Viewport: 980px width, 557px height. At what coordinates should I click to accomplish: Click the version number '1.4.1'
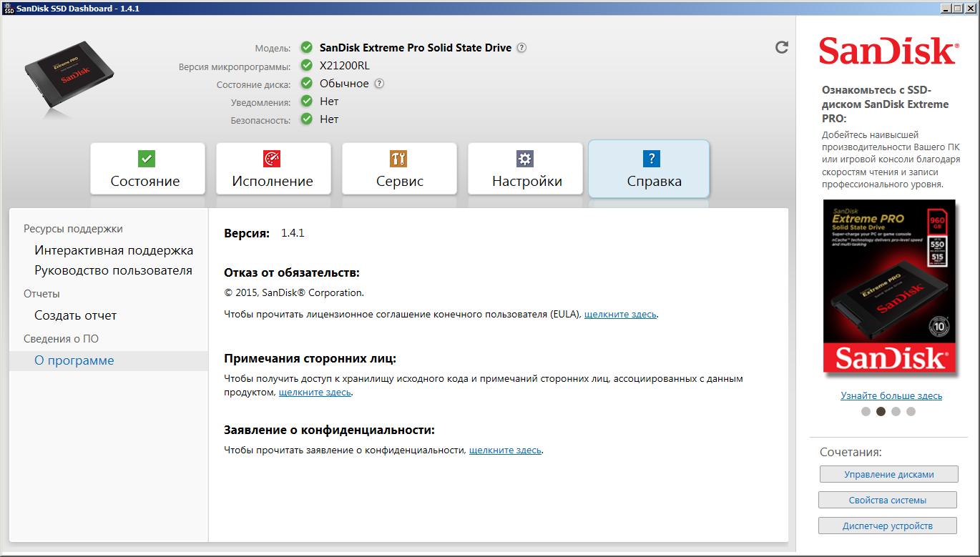(x=293, y=233)
